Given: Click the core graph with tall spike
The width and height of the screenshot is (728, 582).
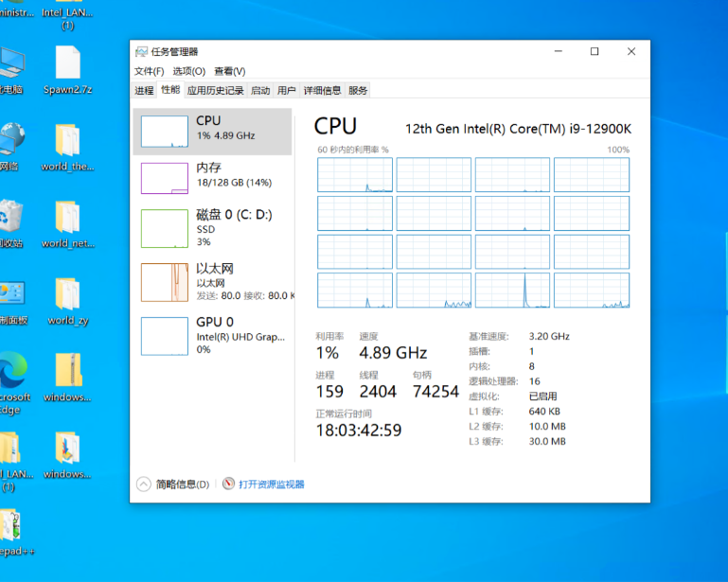Looking at the screenshot, I should [x=512, y=291].
